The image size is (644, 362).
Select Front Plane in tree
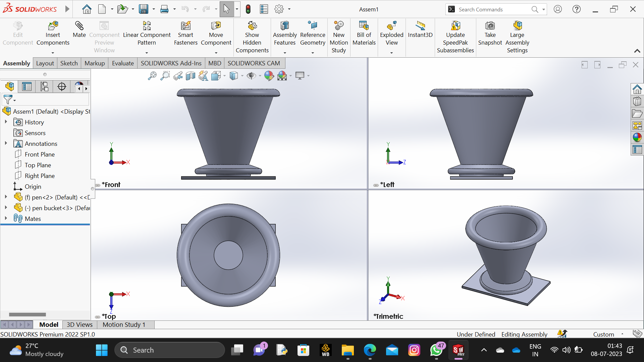click(x=40, y=154)
